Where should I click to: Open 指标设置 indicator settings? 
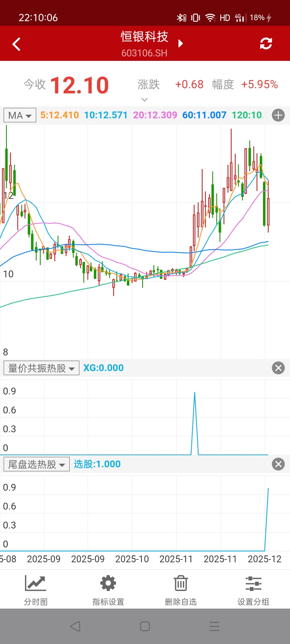tap(108, 590)
